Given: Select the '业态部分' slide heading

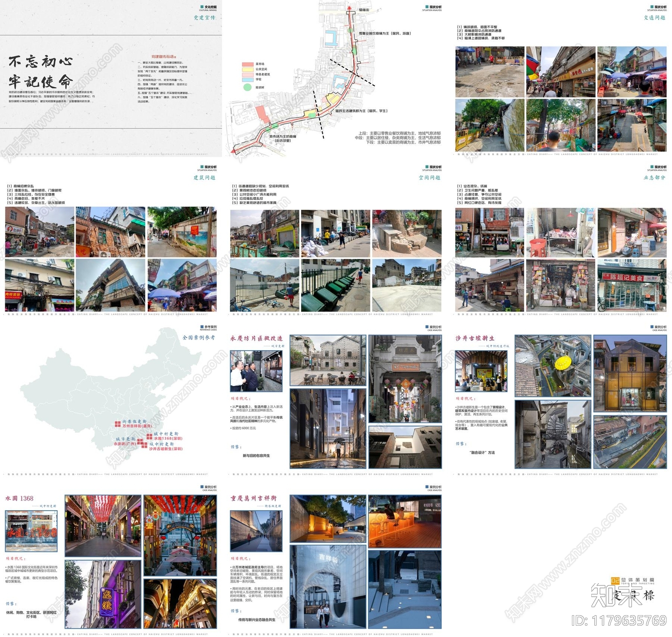Looking at the screenshot, I should tap(654, 178).
